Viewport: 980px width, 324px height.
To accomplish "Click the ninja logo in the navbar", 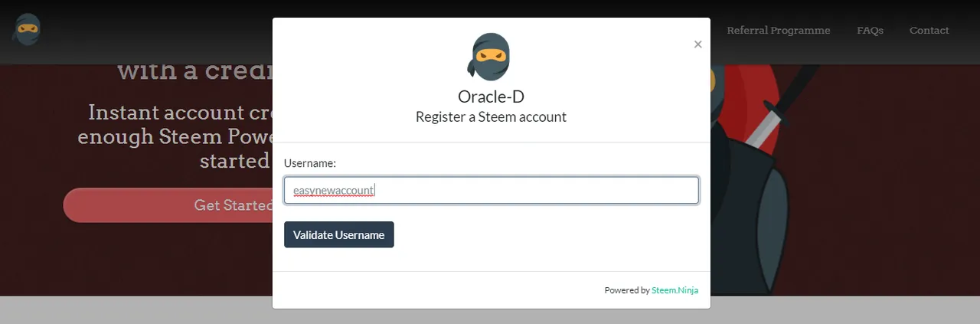I will pos(27,30).
